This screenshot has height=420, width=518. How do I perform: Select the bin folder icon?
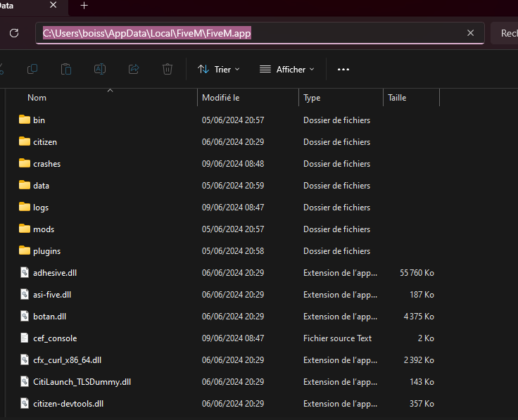(25, 120)
